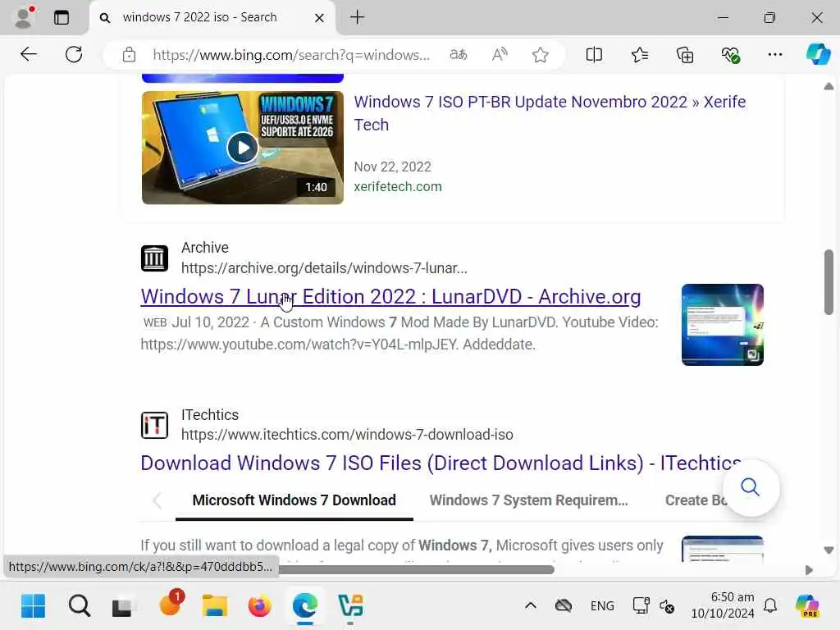Visit xerifetech.com source link
Screen dimensions: 840x630
coord(398,186)
